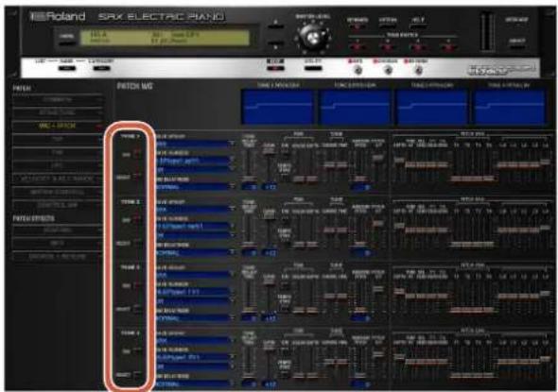Screen dimensions: 558x392
Task: Open the Tone 4 Wave Group dropdown
Action: pos(196,340)
